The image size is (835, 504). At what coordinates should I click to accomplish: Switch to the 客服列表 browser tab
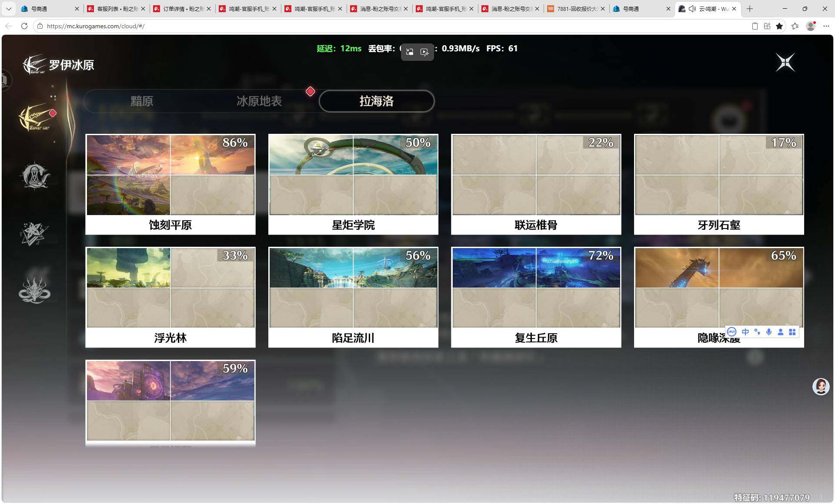click(x=116, y=9)
